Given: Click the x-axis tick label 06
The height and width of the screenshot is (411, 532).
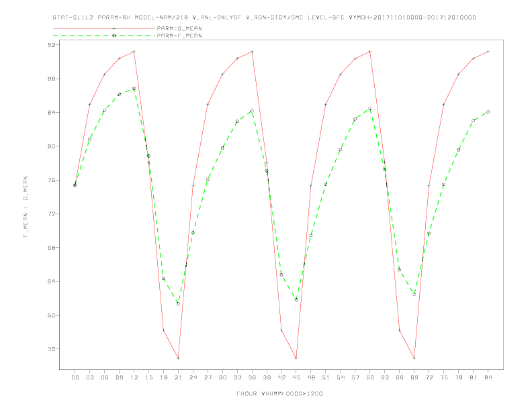Looking at the screenshot, I should 105,377.
